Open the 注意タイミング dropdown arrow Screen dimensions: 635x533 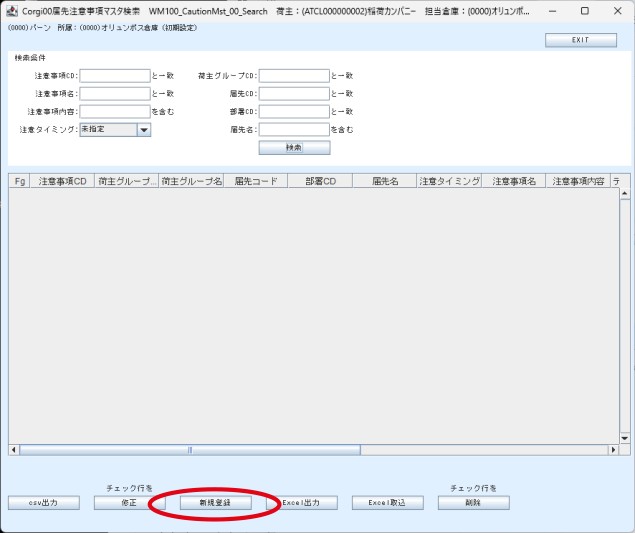point(144,130)
